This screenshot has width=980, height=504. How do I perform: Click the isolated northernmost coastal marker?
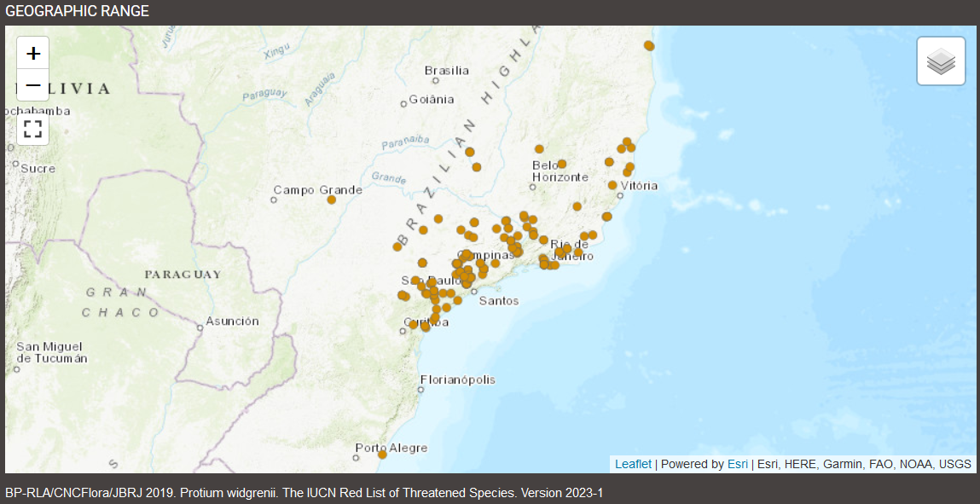click(649, 45)
